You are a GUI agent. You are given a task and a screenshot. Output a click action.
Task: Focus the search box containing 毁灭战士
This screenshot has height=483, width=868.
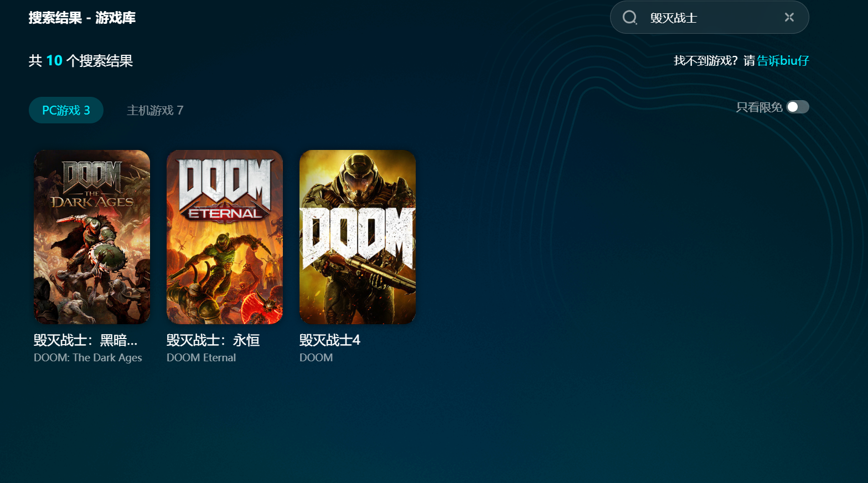(709, 18)
